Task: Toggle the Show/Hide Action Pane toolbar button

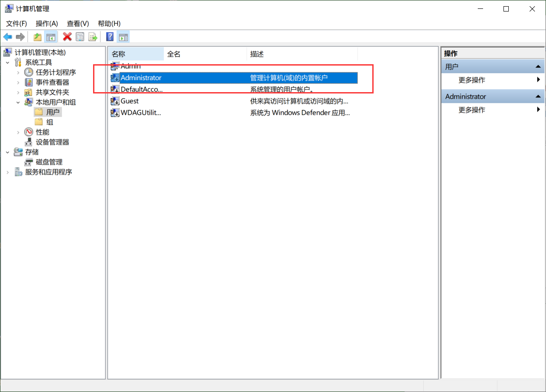Action: 123,37
